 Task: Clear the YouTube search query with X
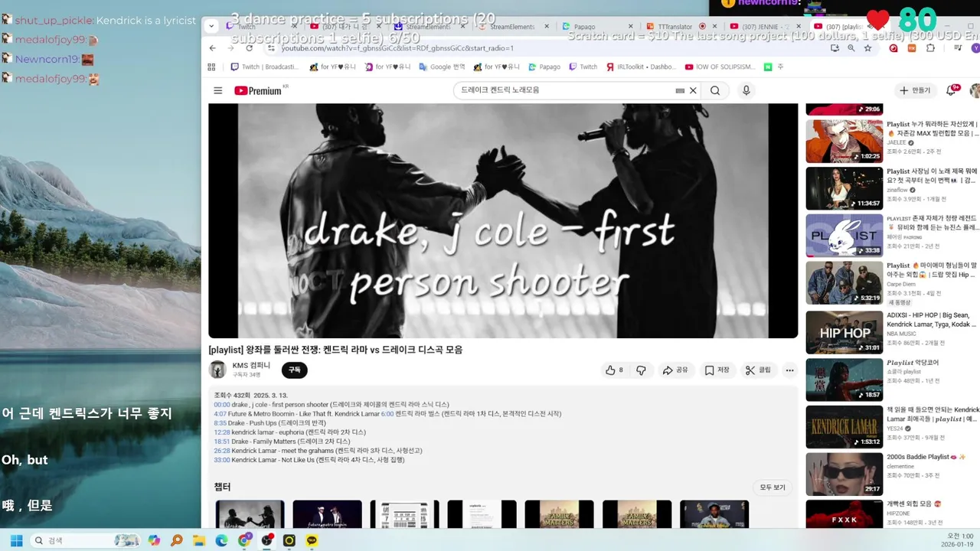coord(693,90)
